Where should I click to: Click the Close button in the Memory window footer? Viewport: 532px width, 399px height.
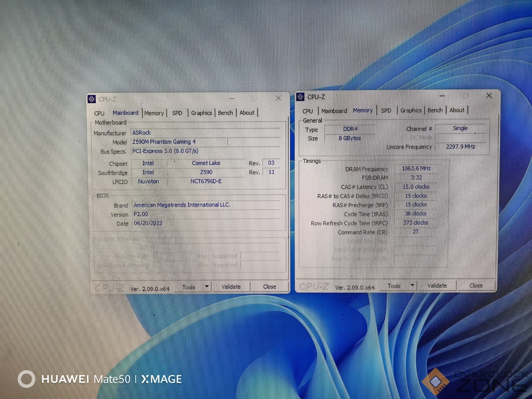point(476,285)
